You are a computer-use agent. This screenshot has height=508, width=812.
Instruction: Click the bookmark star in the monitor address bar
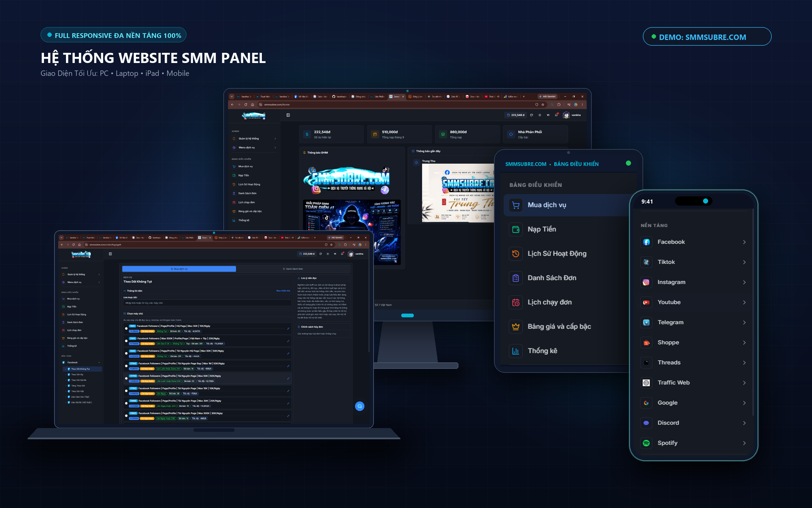pos(543,105)
